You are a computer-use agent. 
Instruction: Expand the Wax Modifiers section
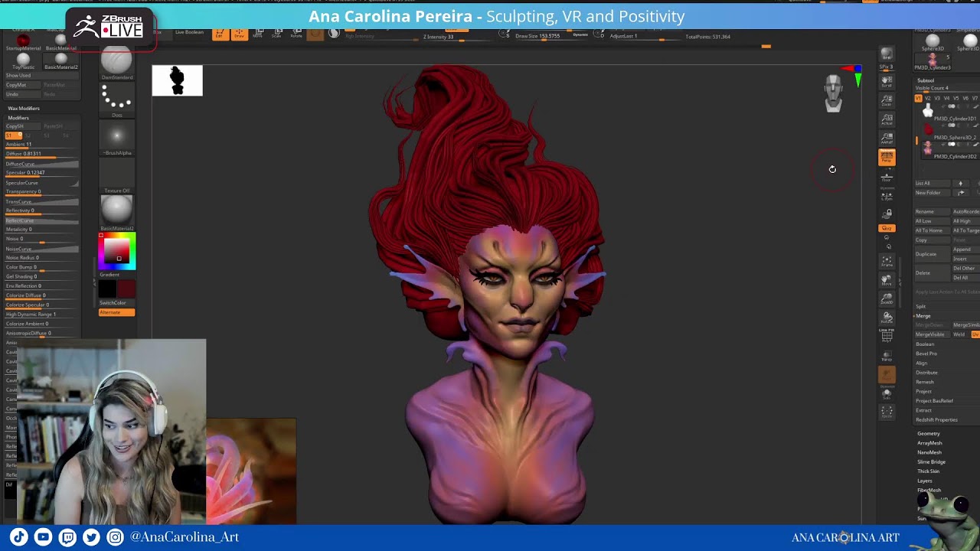(24, 109)
